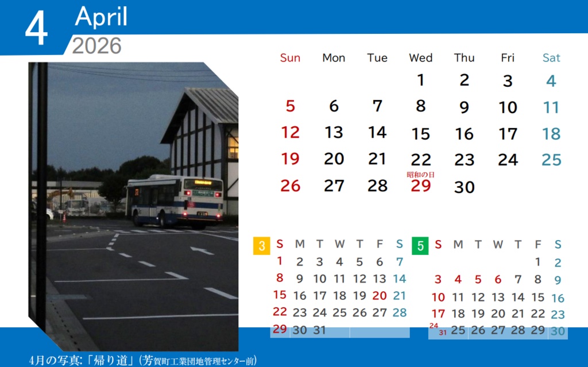Select the 'Sun' weekday header in April
Image resolution: width=588 pixels, height=367 pixels.
(x=290, y=58)
